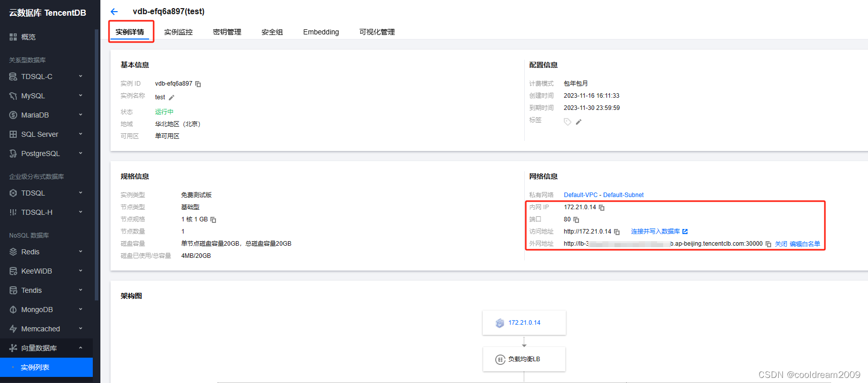Click the disk usage 4MB/20GB value

[196, 256]
